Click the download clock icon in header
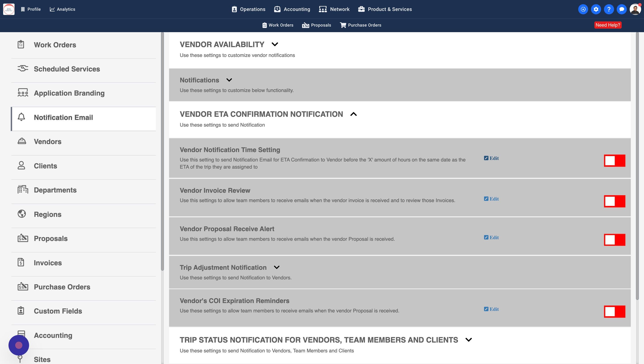Viewport: 644px width, 364px height. coord(583,9)
